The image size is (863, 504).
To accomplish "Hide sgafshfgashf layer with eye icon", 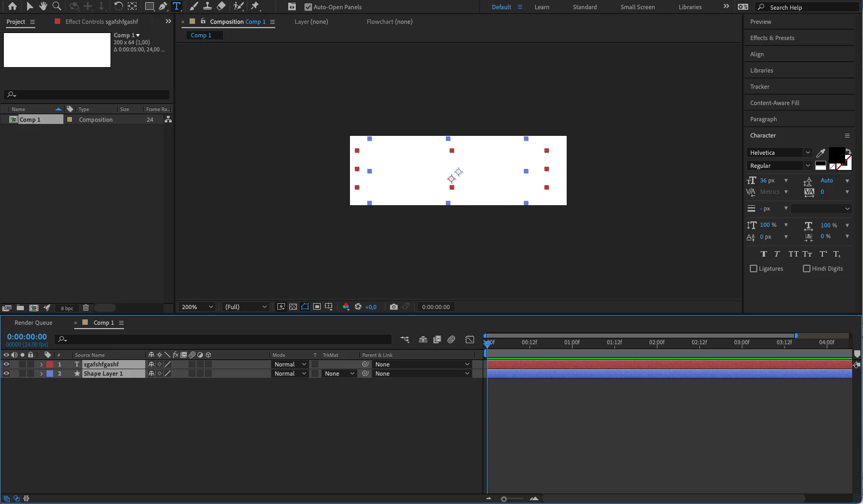I will 7,364.
